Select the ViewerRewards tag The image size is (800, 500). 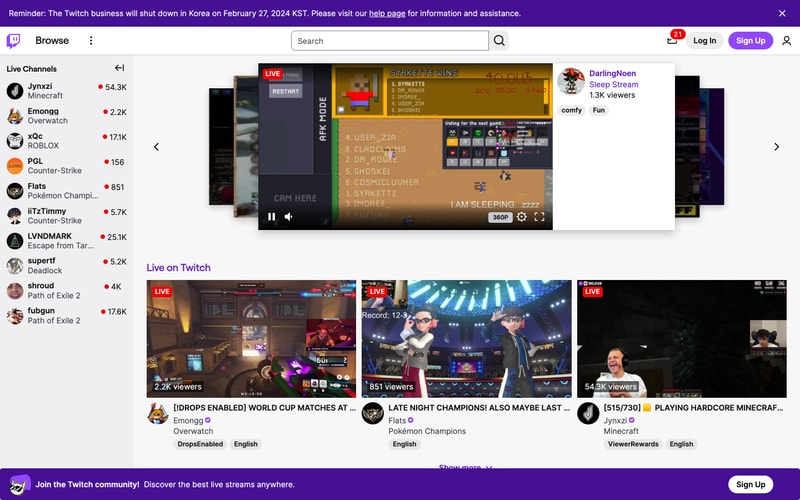click(633, 444)
